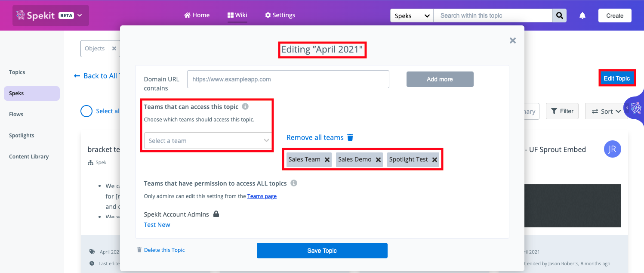
Task: Close the Editing April 2021 dialog
Action: [512, 40]
